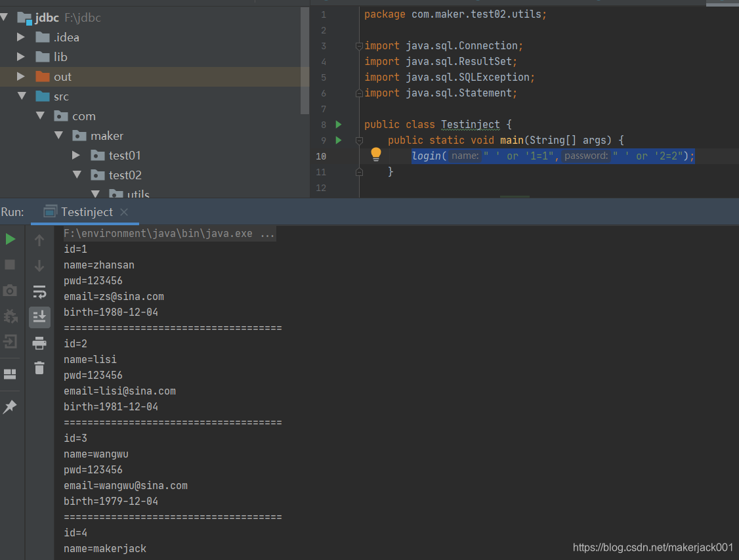Viewport: 739px width, 560px height.
Task: Click console line email=zs@sina.com
Action: (114, 297)
